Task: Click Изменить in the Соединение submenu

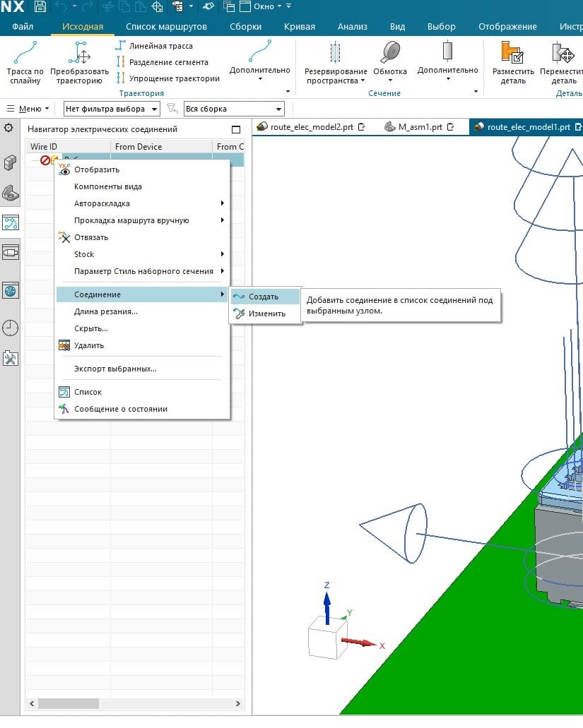Action: point(265,314)
